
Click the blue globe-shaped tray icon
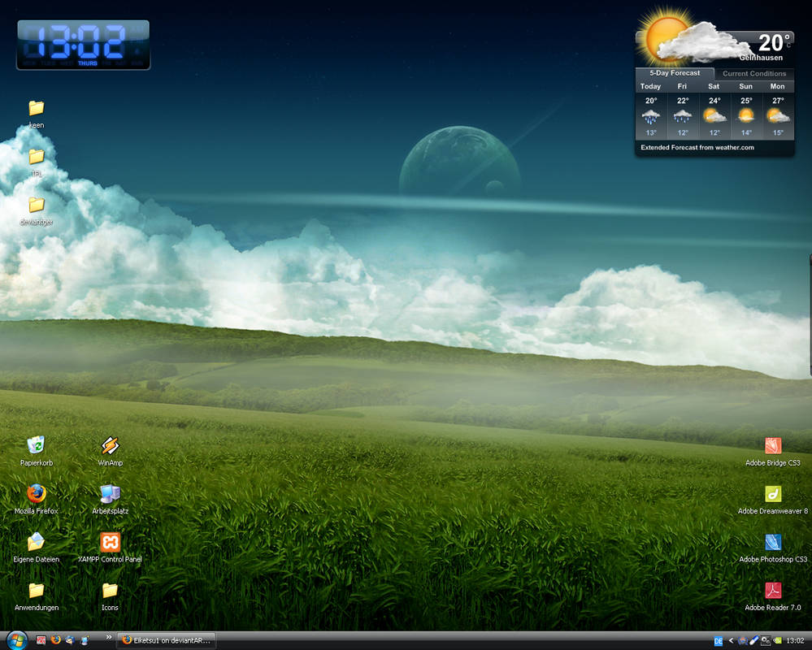click(x=743, y=641)
